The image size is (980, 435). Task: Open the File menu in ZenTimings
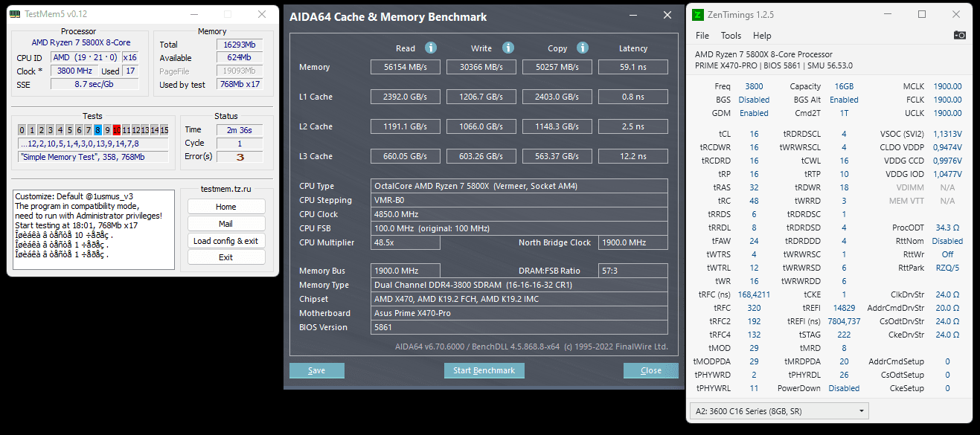[x=702, y=36]
